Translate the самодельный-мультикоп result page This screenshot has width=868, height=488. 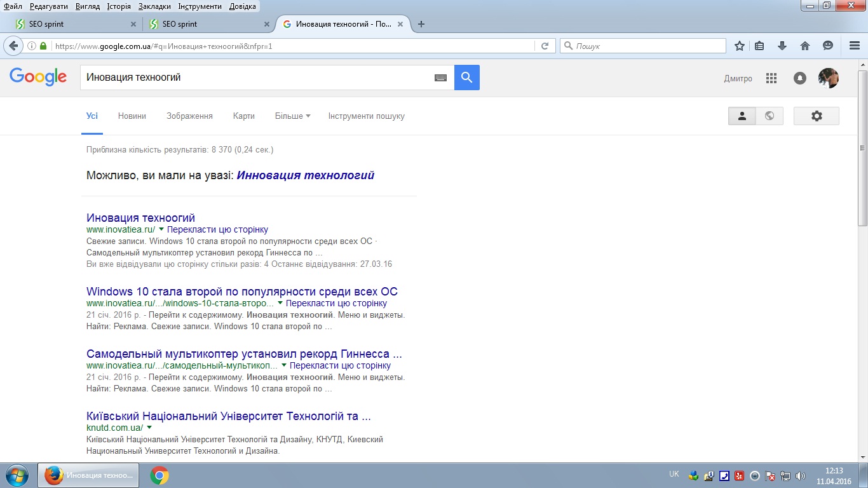pyautogui.click(x=340, y=365)
